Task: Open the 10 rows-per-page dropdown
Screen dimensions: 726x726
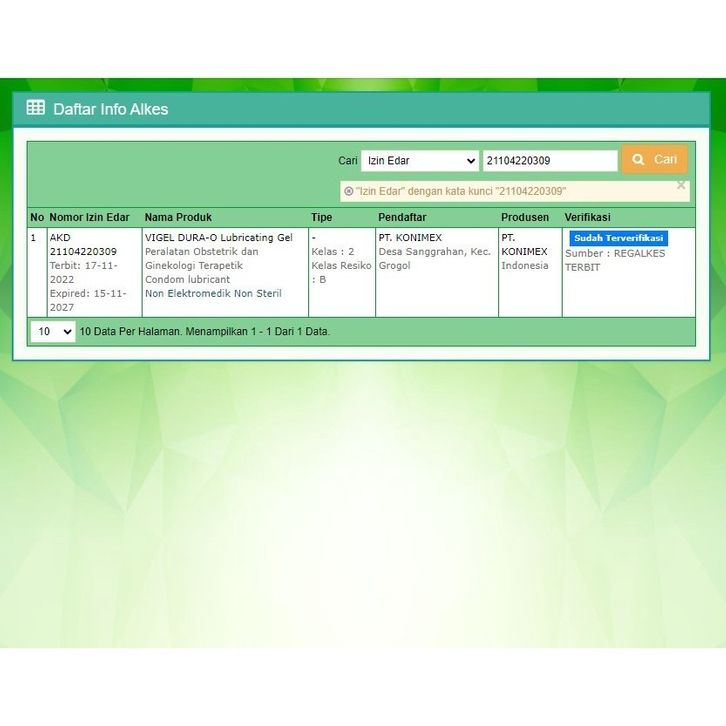Action: (53, 332)
